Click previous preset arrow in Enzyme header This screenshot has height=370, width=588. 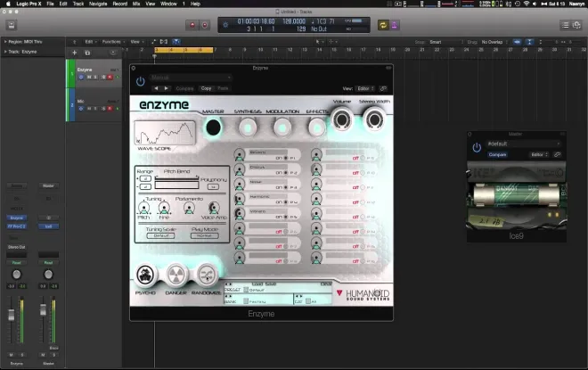pos(156,88)
